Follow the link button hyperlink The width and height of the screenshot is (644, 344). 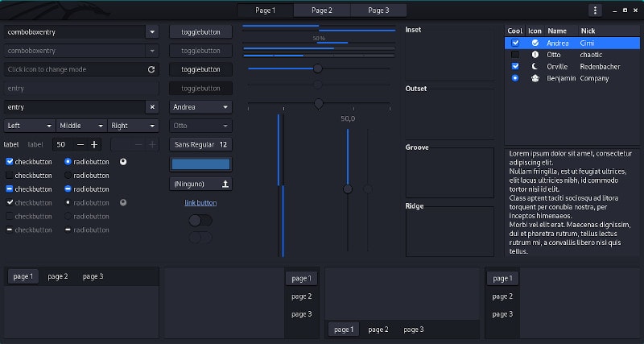pyautogui.click(x=200, y=203)
